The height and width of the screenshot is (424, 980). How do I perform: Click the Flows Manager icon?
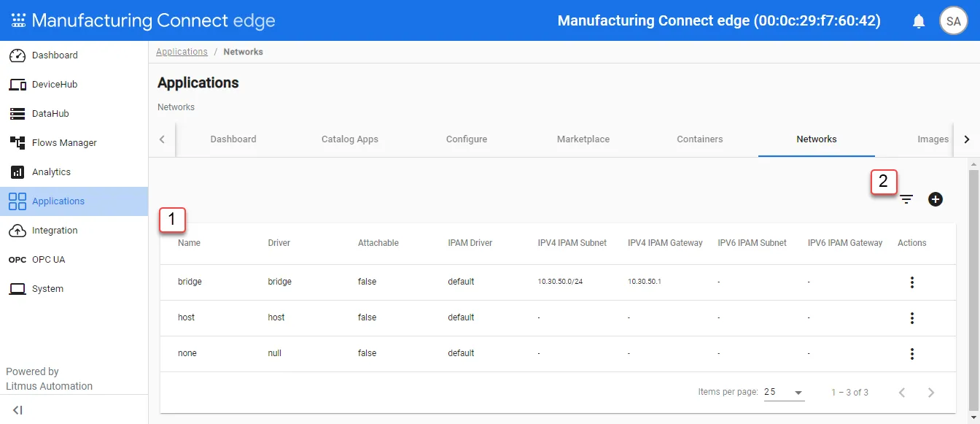[17, 143]
